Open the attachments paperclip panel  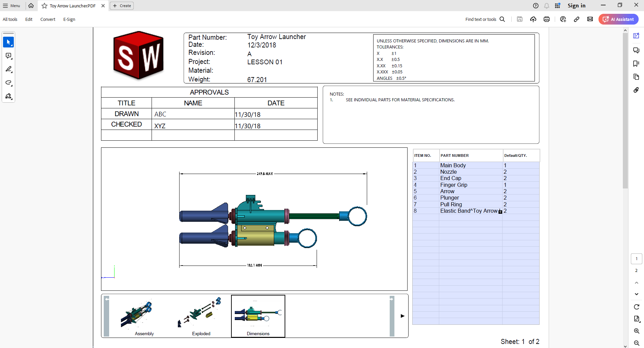636,90
